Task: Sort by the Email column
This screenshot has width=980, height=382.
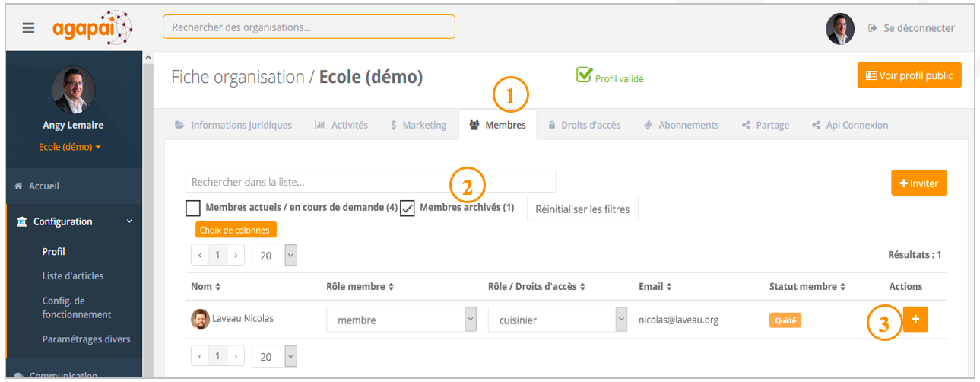Action: (654, 286)
